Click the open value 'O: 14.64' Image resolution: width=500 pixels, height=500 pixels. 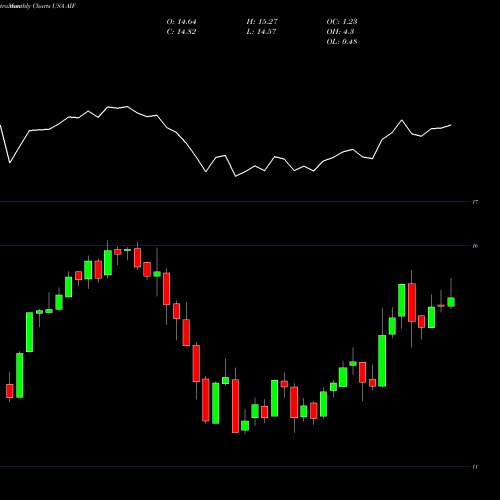coord(181,22)
